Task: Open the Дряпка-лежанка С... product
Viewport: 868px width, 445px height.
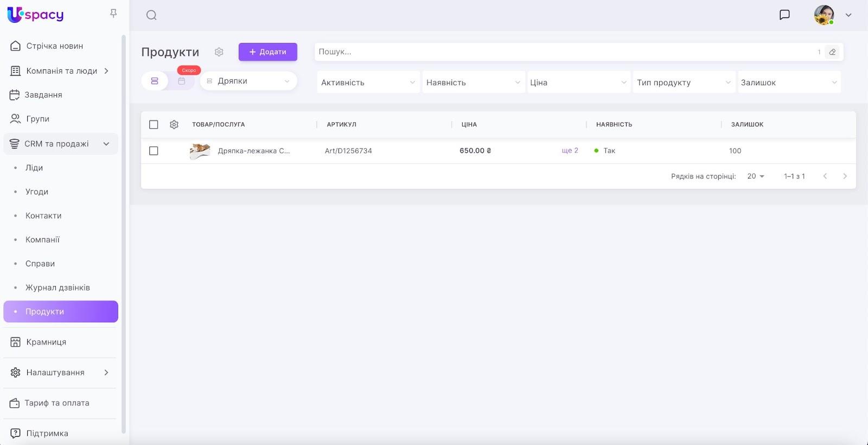Action: [x=254, y=151]
